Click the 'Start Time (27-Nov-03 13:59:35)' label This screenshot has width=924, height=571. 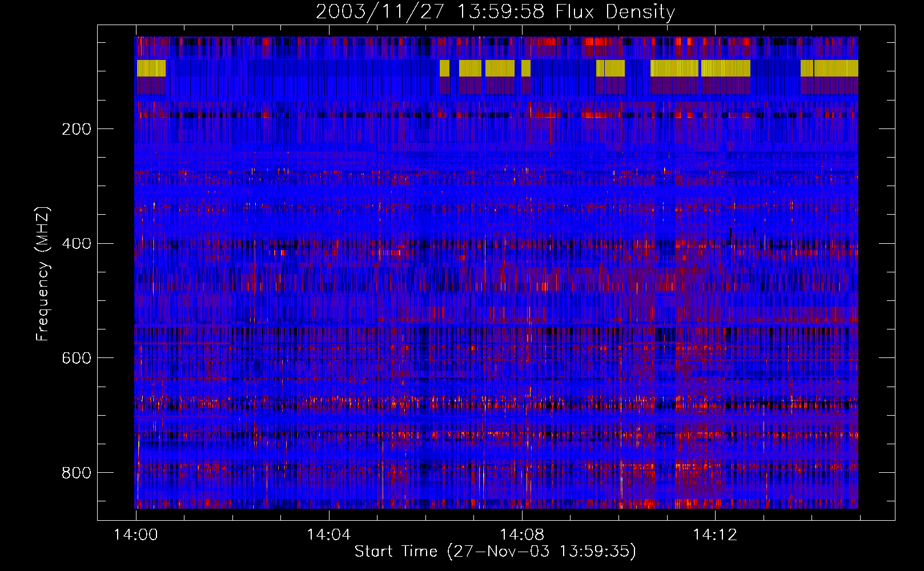(x=495, y=552)
